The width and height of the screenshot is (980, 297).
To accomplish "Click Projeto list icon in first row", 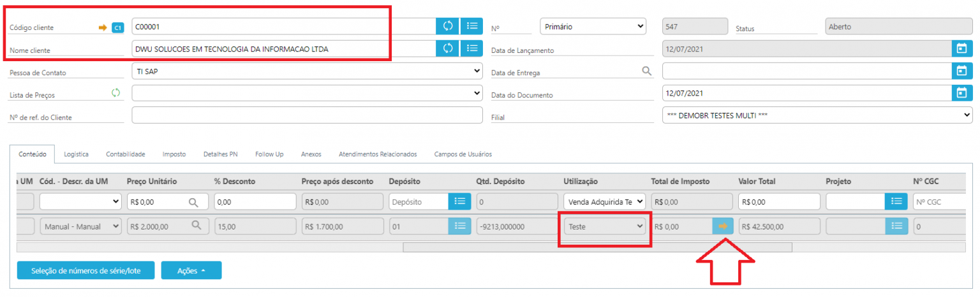I will click(896, 201).
